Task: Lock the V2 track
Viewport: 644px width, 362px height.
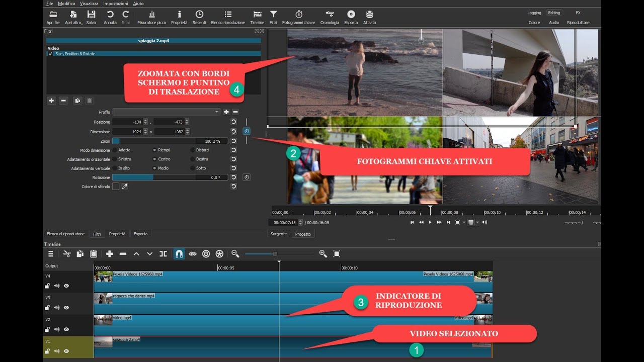Action: 47,329
